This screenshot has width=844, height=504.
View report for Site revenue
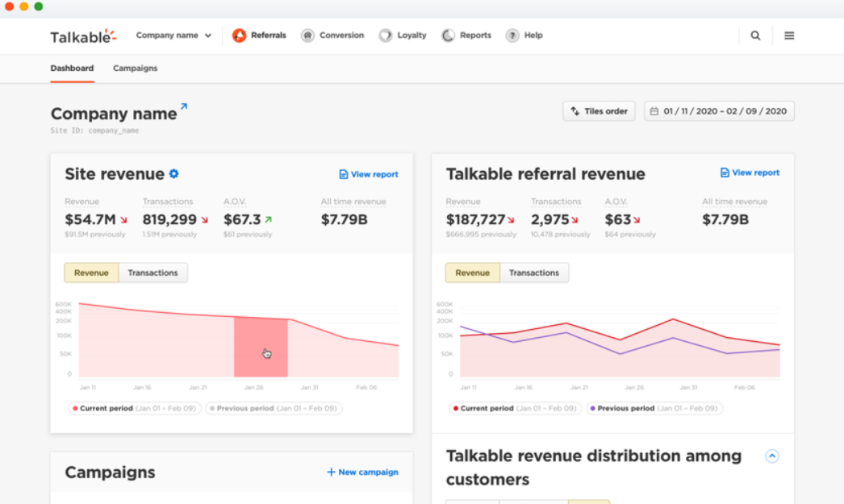tap(369, 174)
